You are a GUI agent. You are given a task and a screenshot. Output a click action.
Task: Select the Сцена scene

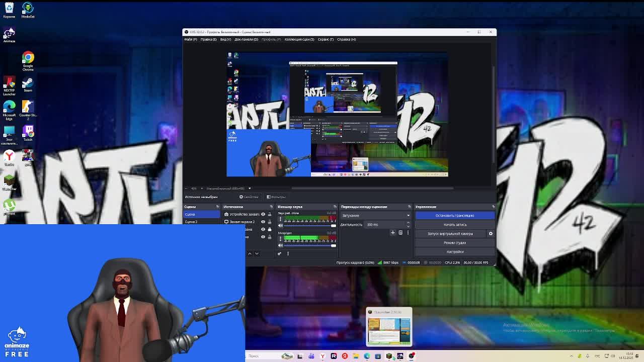coord(202,215)
